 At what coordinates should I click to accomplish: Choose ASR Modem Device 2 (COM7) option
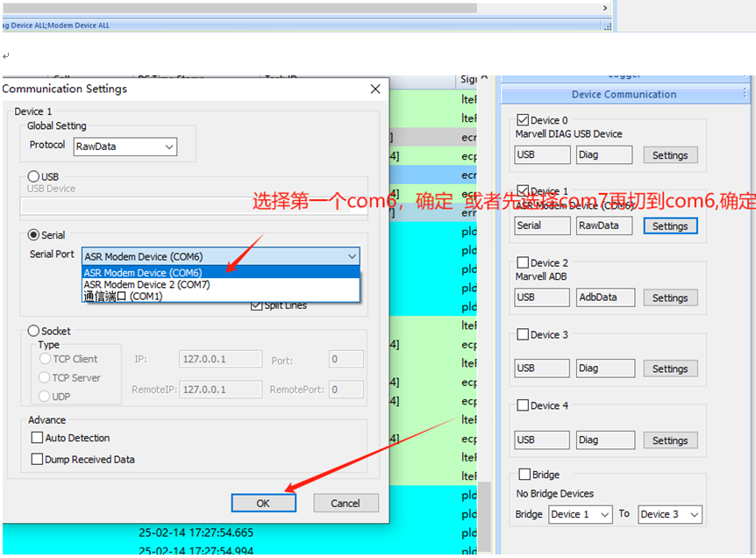[221, 284]
